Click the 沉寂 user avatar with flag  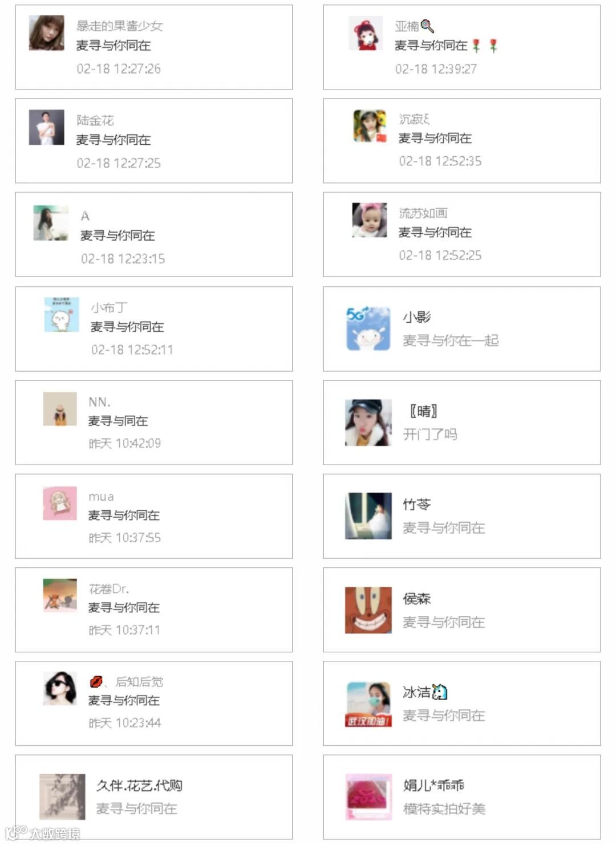(369, 126)
